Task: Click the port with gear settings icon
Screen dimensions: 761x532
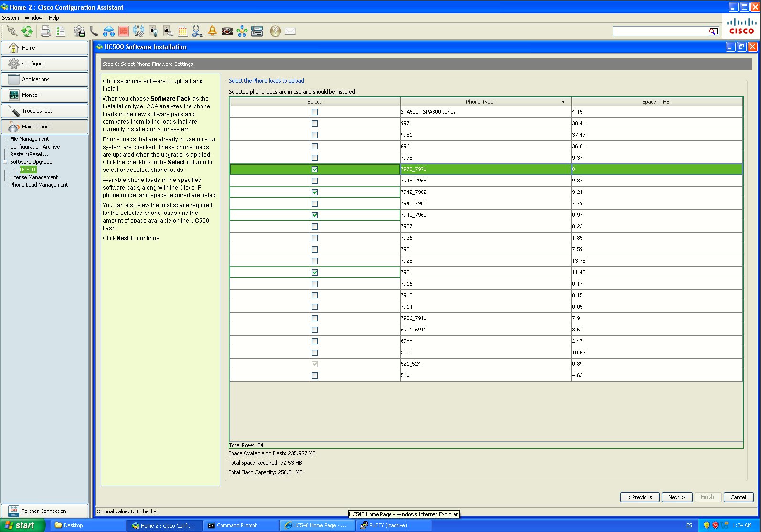Action: point(168,32)
